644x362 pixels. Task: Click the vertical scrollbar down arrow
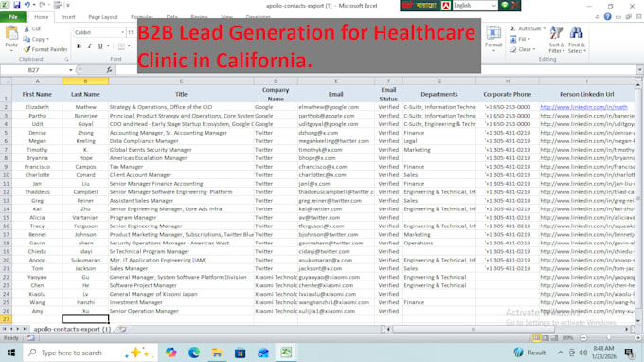[638, 321]
